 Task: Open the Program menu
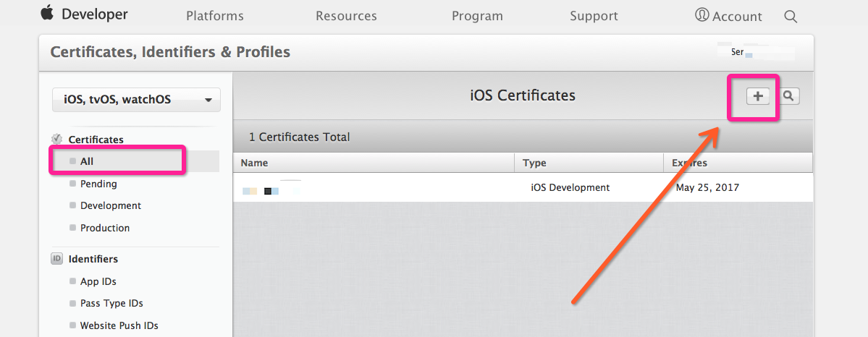pyautogui.click(x=477, y=16)
